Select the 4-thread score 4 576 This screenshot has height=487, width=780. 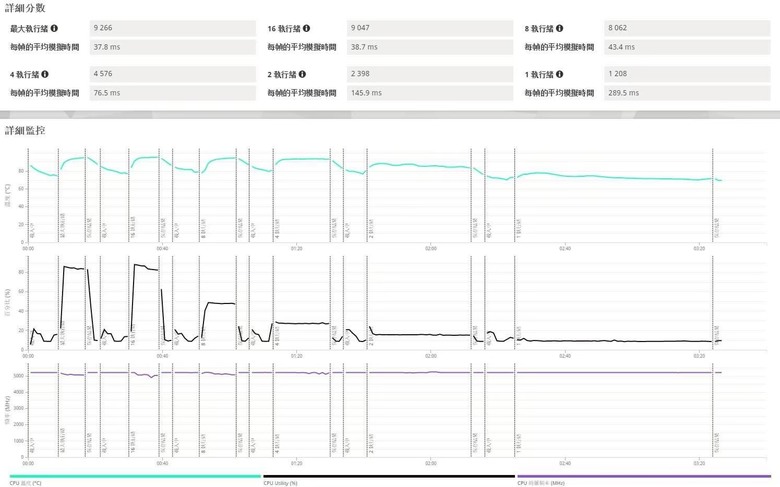tap(173, 74)
